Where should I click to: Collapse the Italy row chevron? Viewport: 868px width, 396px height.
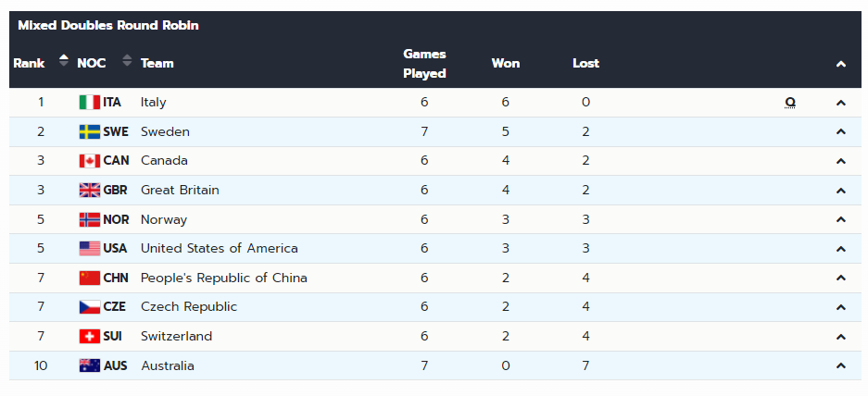click(841, 103)
